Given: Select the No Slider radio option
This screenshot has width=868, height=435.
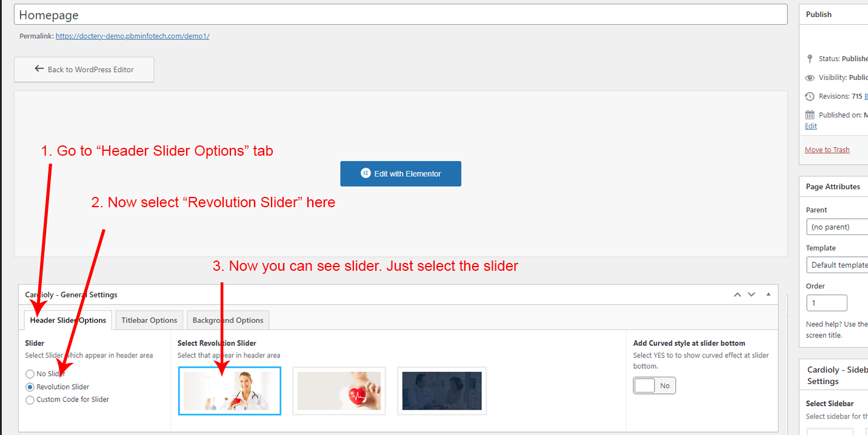Looking at the screenshot, I should (30, 374).
